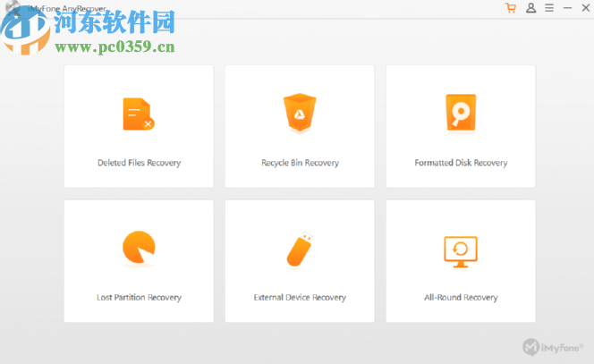Click the All-Round Recovery monitor icon
This screenshot has width=594, height=364.
[x=461, y=252]
